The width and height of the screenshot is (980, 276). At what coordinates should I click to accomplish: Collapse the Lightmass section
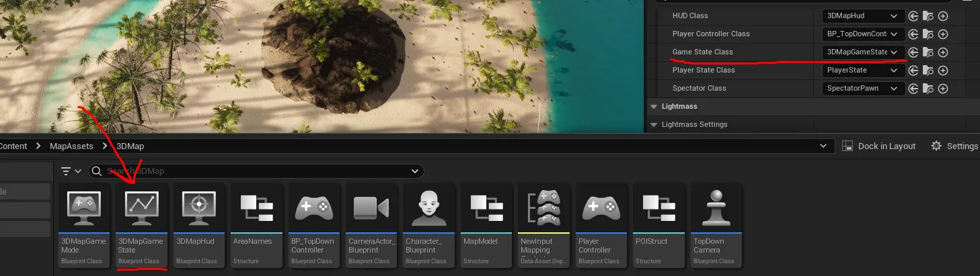click(x=653, y=107)
